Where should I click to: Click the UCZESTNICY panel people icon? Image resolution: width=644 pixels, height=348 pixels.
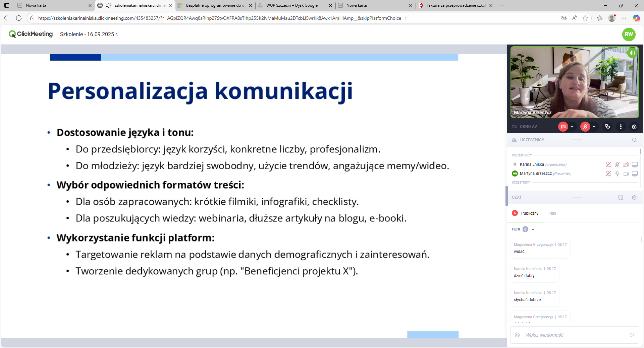[x=514, y=140]
